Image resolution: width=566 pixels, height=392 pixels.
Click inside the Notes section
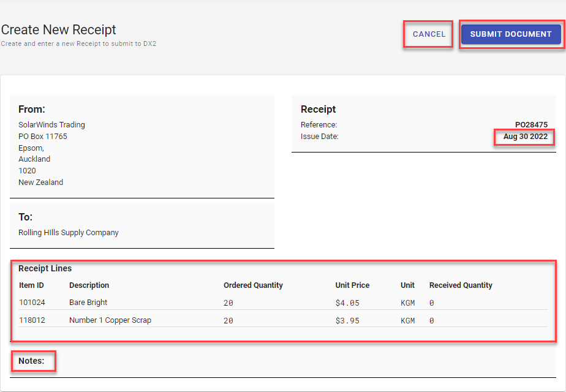32,361
